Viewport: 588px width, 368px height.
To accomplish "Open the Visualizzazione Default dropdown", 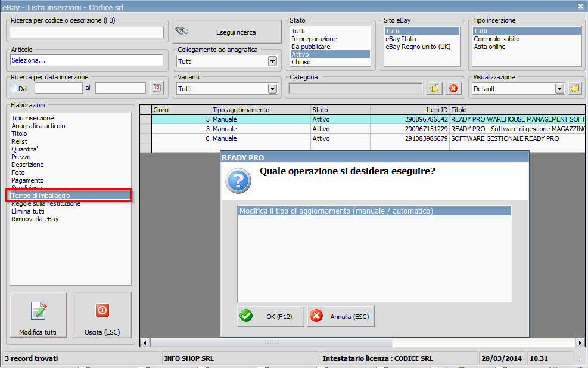I will [x=559, y=89].
